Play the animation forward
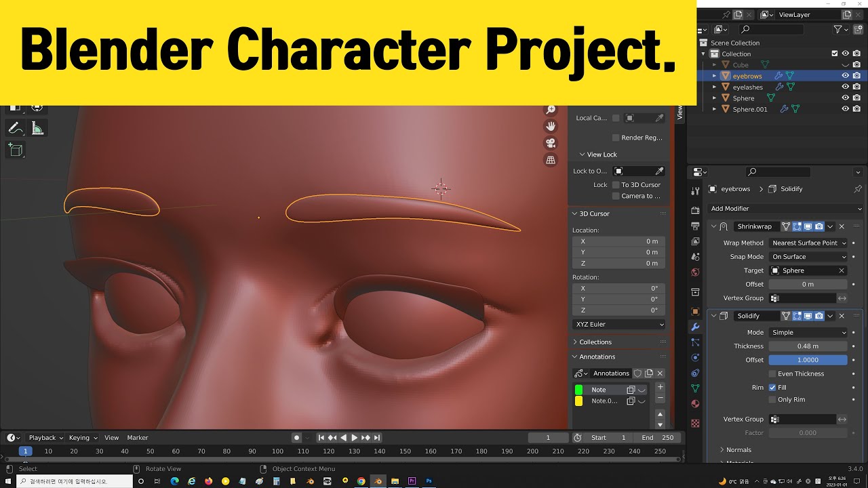This screenshot has height=488, width=868. [x=355, y=438]
